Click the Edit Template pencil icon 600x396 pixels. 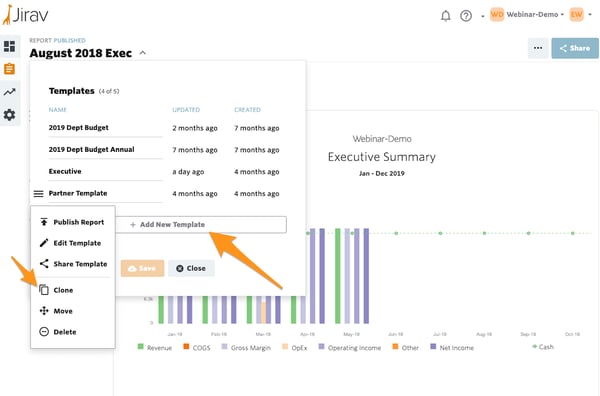pos(44,243)
